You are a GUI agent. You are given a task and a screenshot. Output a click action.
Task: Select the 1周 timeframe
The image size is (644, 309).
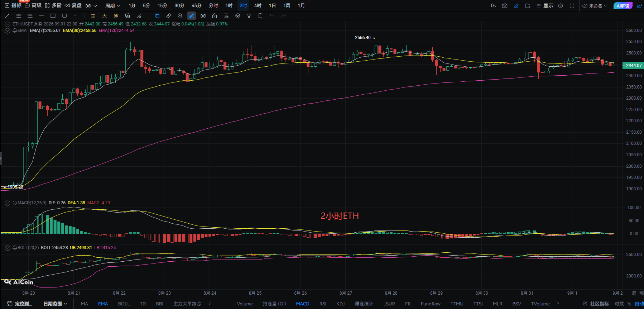(287, 6)
